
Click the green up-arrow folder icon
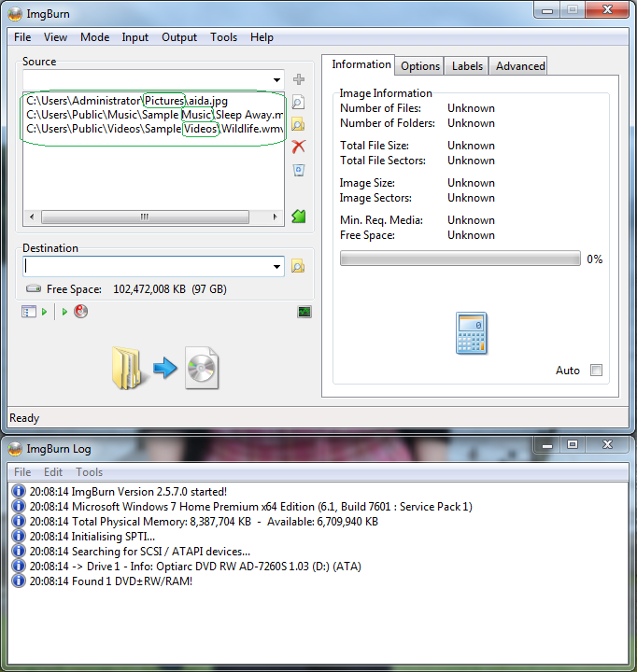(x=299, y=217)
